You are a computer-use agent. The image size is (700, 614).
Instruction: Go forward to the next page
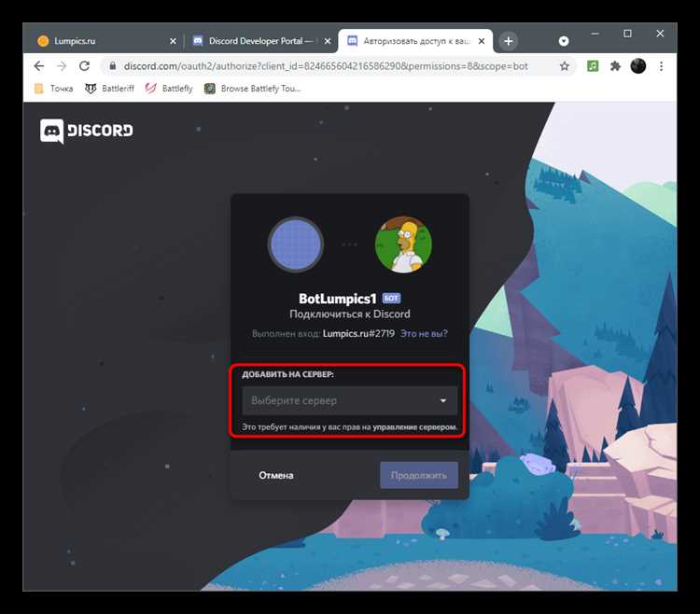pyautogui.click(x=62, y=66)
